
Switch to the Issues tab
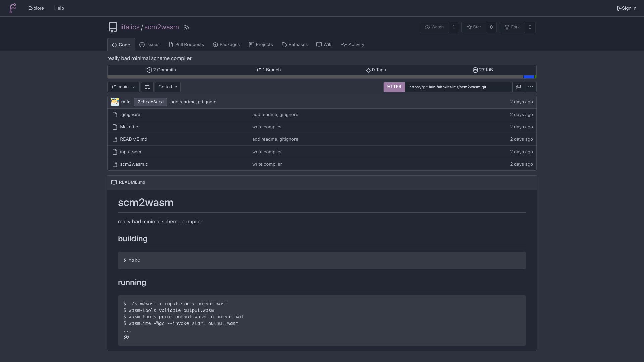click(x=149, y=45)
